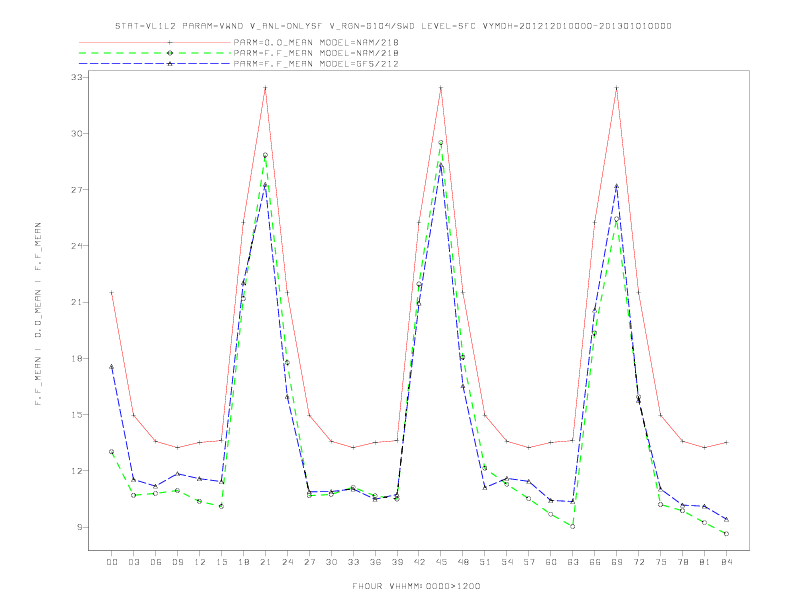Click x-axis tick label 33
This screenshot has width=792, height=612.
(353, 562)
